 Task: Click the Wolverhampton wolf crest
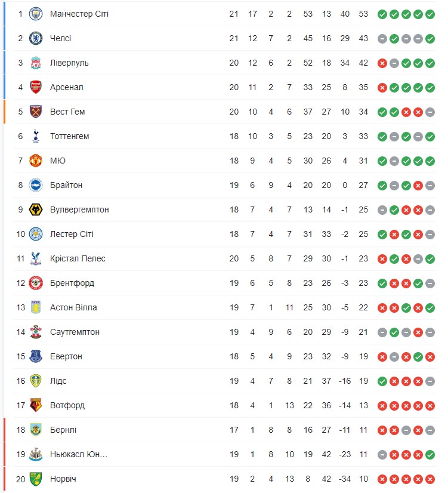pos(36,209)
